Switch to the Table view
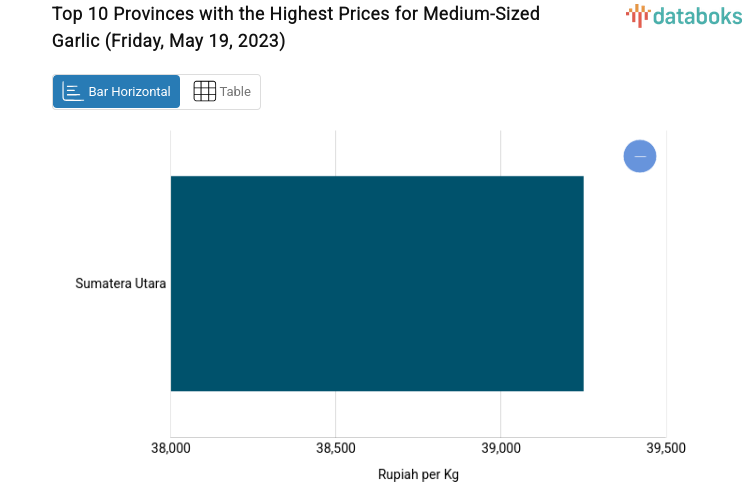Viewport: 753px width, 498px height. pyautogui.click(x=221, y=92)
